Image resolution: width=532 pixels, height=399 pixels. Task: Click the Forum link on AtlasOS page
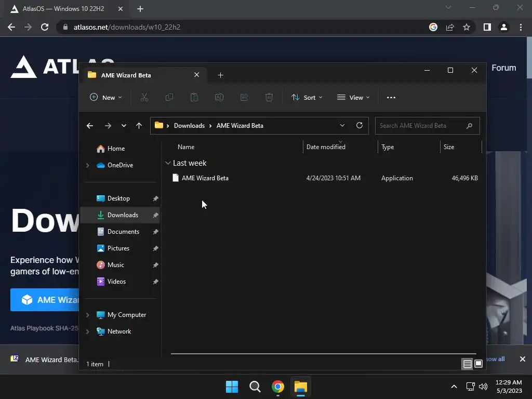[x=504, y=68]
